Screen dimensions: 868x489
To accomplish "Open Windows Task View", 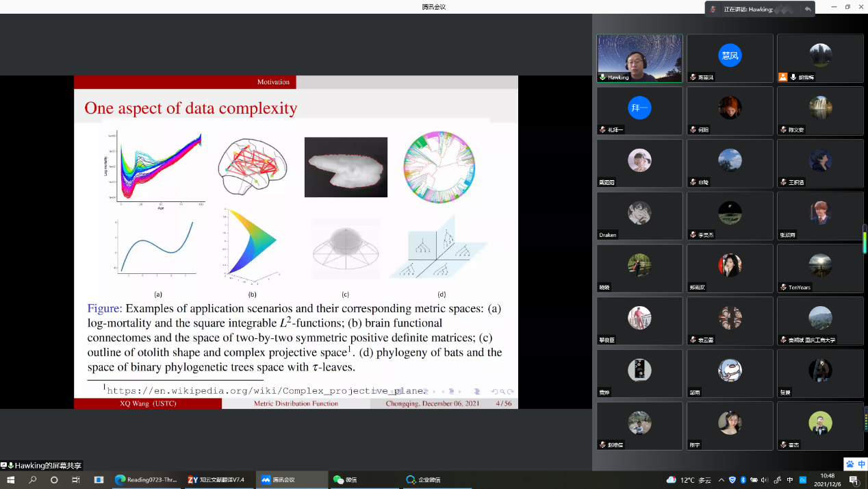I will coord(76,480).
